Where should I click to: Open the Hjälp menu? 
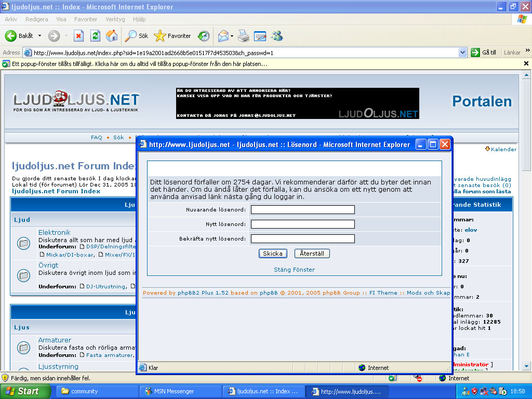click(139, 19)
